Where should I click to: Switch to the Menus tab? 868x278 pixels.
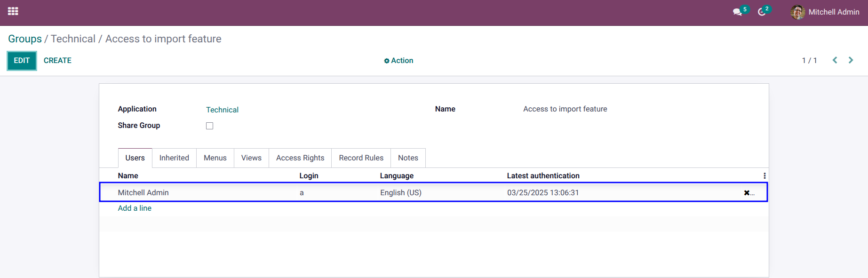point(215,158)
